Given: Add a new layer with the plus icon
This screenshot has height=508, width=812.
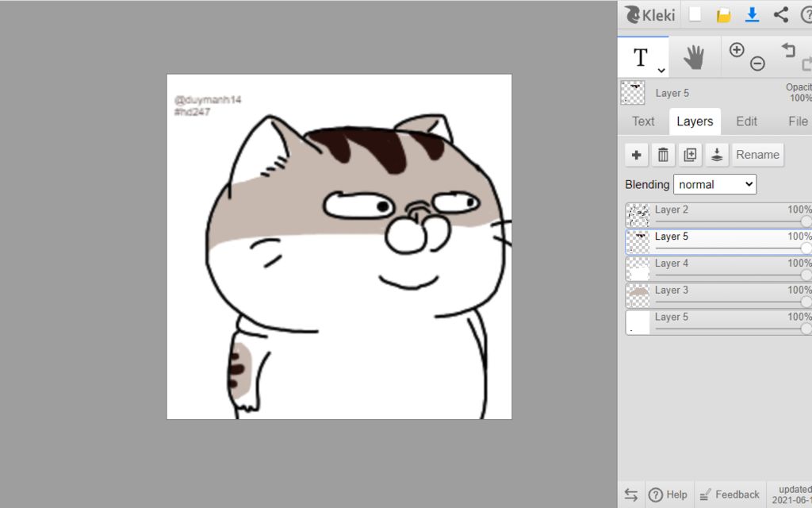Looking at the screenshot, I should (637, 155).
